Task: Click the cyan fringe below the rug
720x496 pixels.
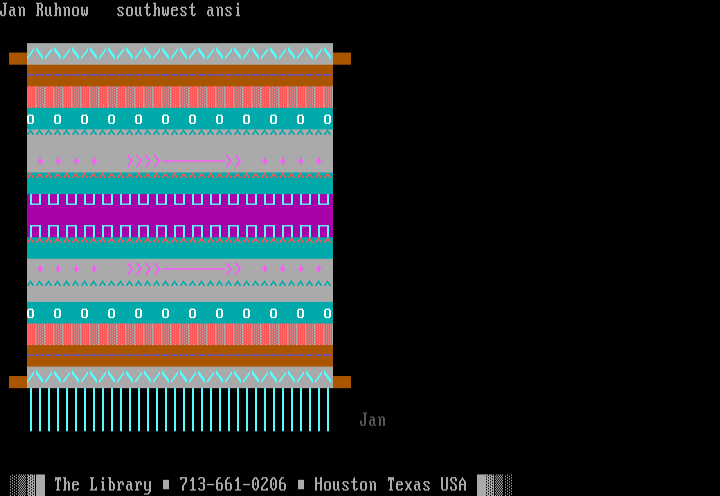Action: pos(180,409)
